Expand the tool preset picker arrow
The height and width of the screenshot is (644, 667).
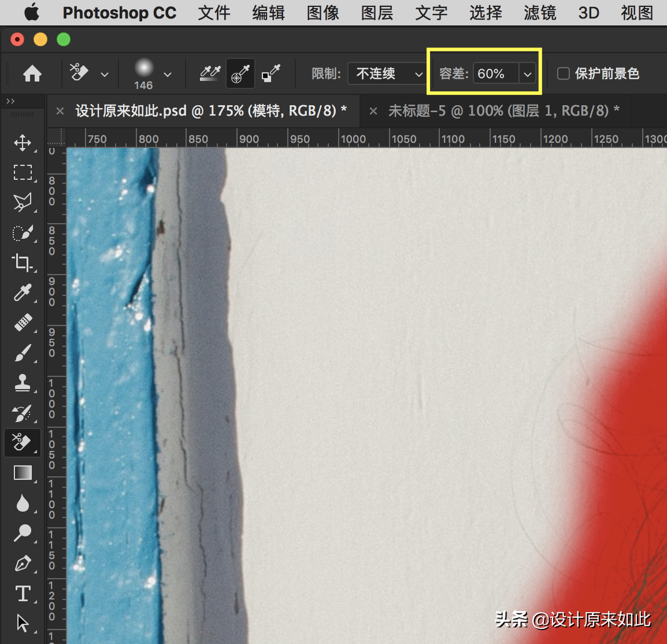(x=105, y=75)
